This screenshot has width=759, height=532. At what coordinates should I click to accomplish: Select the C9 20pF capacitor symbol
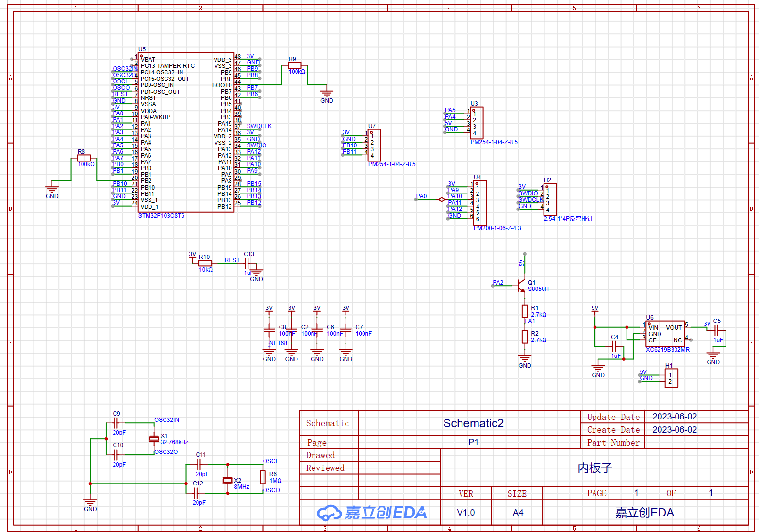[116, 423]
